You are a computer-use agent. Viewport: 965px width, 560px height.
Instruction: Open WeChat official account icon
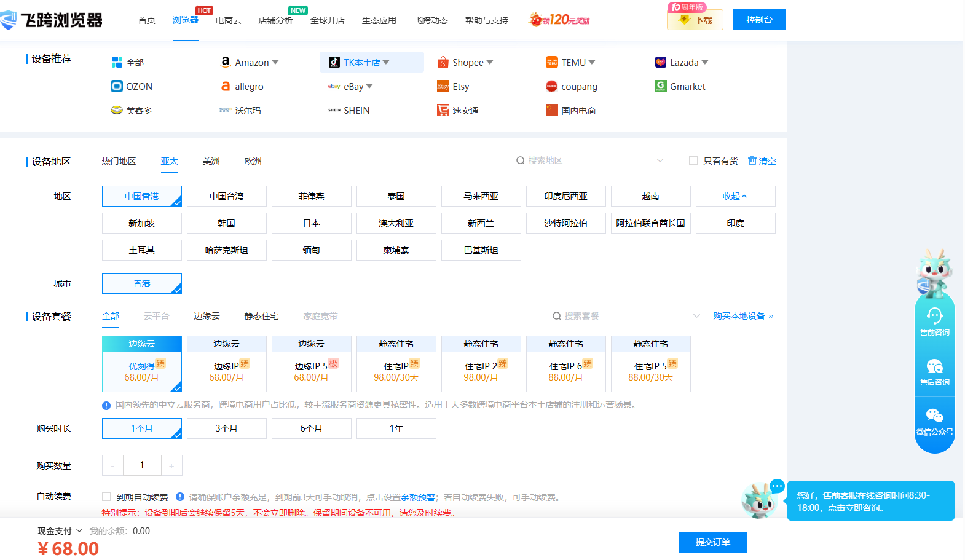[x=934, y=416]
